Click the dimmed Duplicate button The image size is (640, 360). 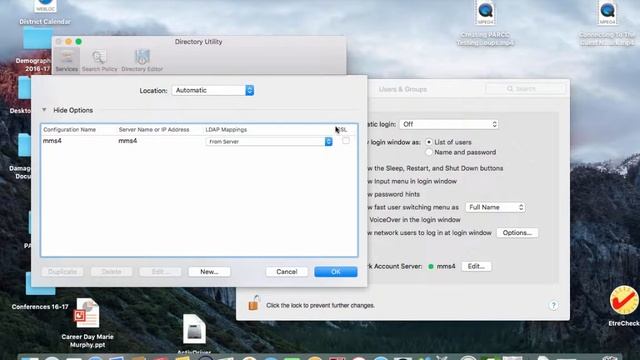click(x=62, y=271)
